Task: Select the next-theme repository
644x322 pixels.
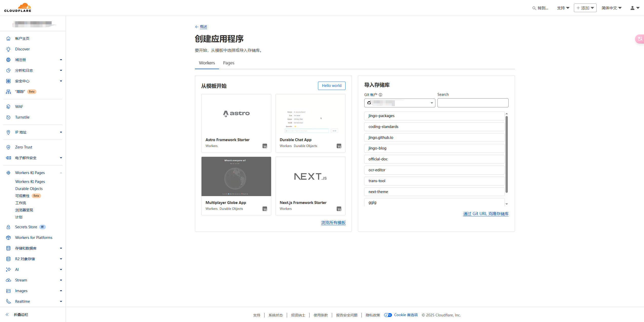Action: (x=434, y=192)
